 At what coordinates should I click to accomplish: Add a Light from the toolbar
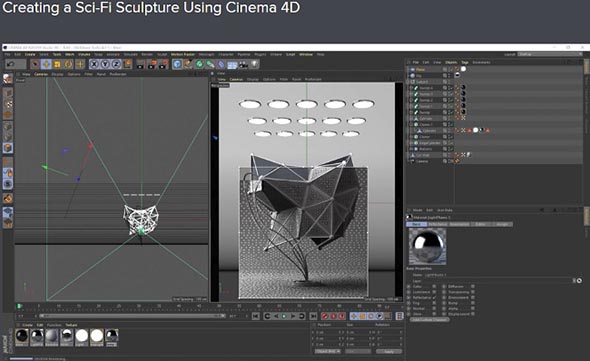pos(255,64)
